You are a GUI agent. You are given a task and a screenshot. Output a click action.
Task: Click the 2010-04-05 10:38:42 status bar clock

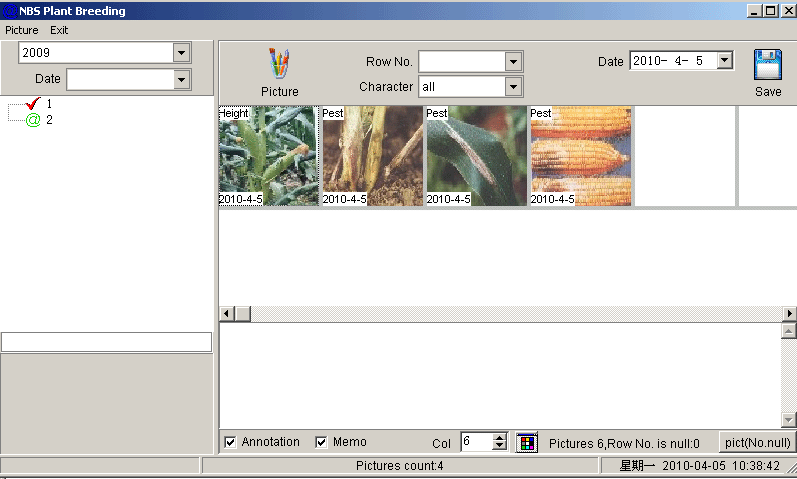coord(721,466)
